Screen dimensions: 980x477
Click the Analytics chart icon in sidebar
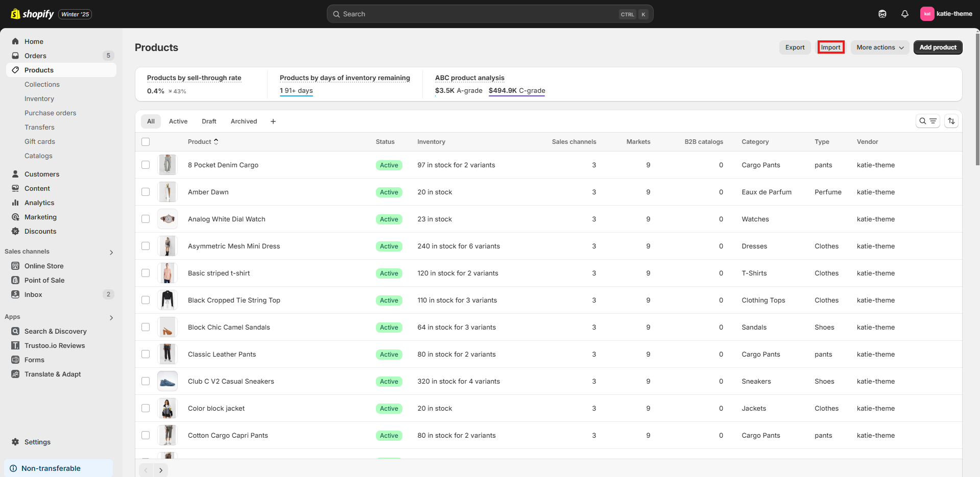click(x=15, y=203)
